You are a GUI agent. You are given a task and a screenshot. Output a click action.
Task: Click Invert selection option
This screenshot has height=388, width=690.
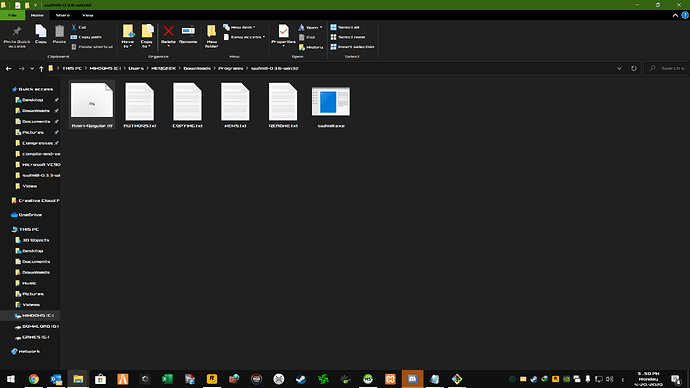pos(352,47)
